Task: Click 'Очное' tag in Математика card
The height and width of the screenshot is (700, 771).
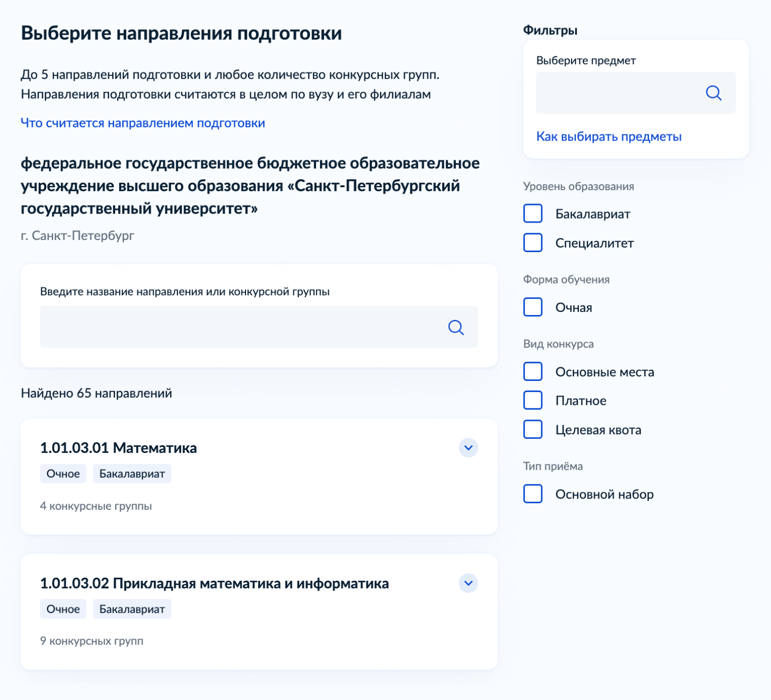Action: [x=63, y=474]
